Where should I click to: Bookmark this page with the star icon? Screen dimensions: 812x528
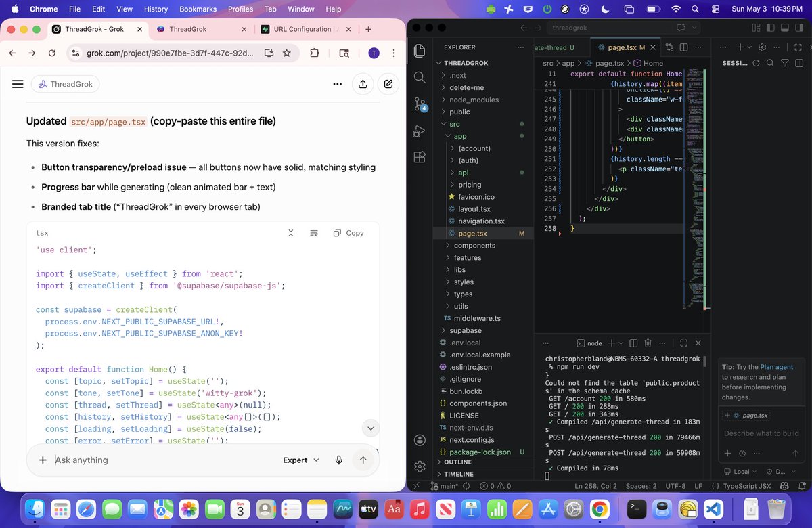coord(287,53)
